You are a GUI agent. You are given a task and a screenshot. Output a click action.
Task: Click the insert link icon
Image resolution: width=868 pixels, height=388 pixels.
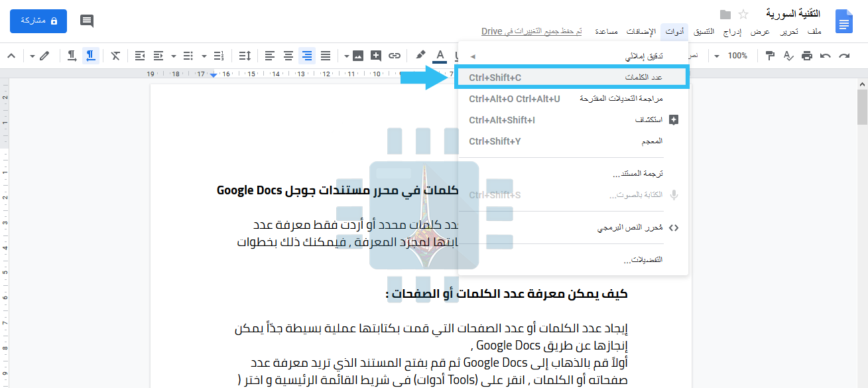pyautogui.click(x=395, y=56)
